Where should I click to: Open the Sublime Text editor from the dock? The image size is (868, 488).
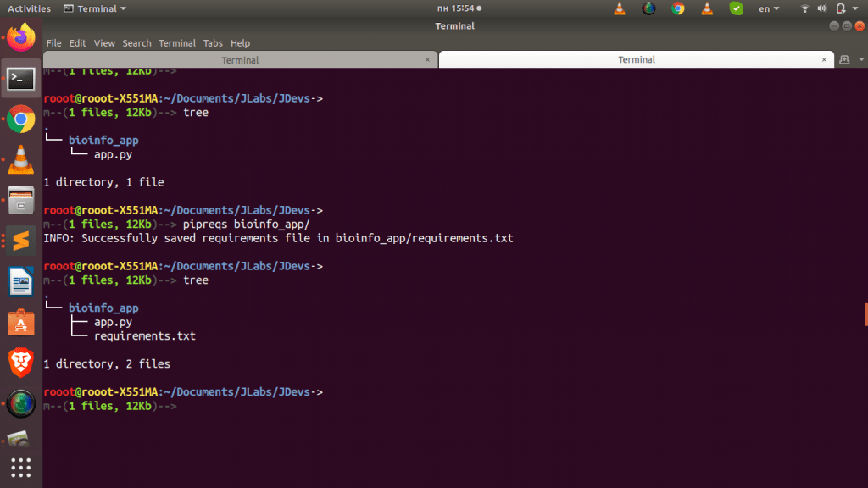(x=19, y=240)
